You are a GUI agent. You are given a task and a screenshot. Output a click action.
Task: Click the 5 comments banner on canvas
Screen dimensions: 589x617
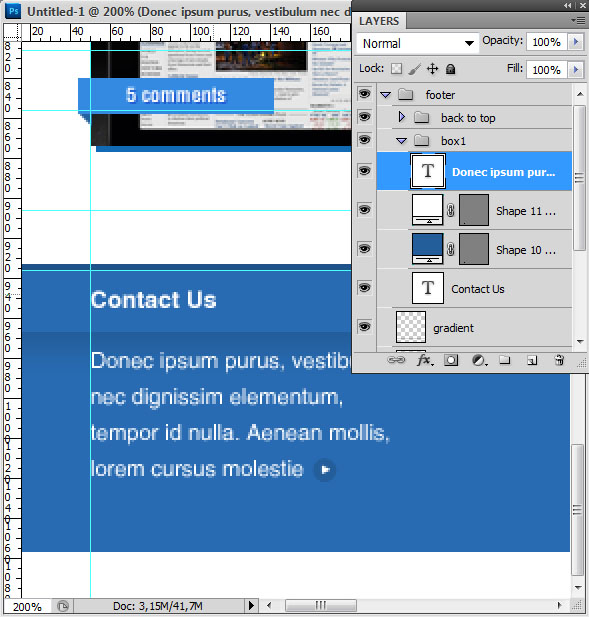[x=176, y=95]
